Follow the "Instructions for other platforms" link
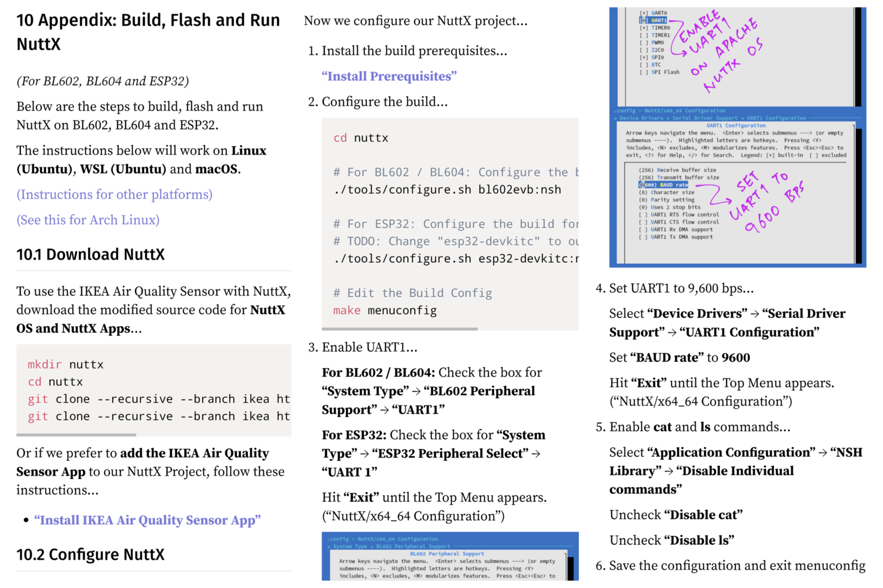The width and height of the screenshot is (883, 588). tap(114, 194)
